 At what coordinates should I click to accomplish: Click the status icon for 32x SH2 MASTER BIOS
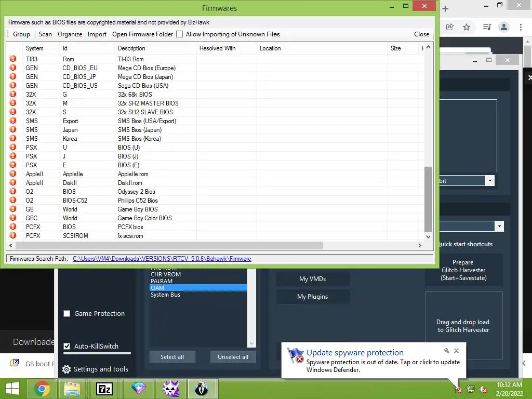pos(13,103)
